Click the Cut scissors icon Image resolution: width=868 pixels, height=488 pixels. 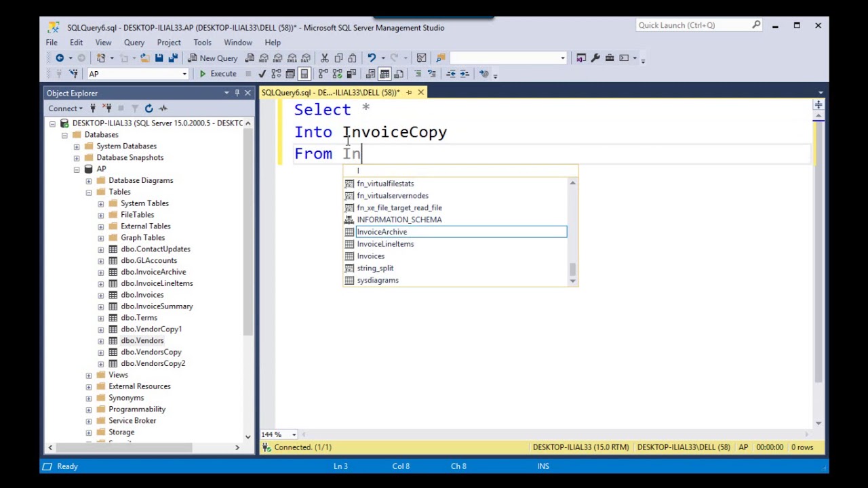324,58
